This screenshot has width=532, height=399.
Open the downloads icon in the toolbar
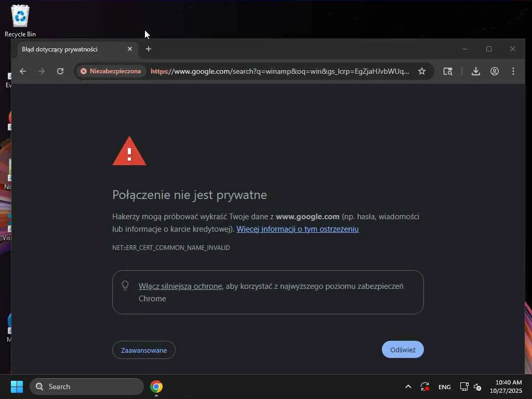(476, 71)
